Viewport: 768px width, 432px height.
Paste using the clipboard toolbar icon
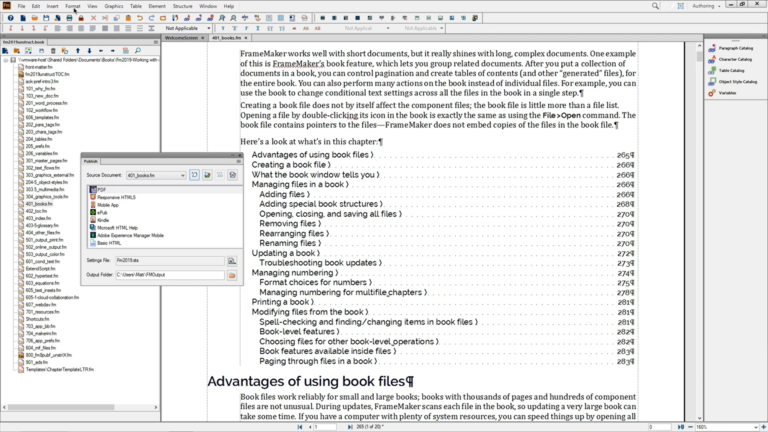point(128,18)
